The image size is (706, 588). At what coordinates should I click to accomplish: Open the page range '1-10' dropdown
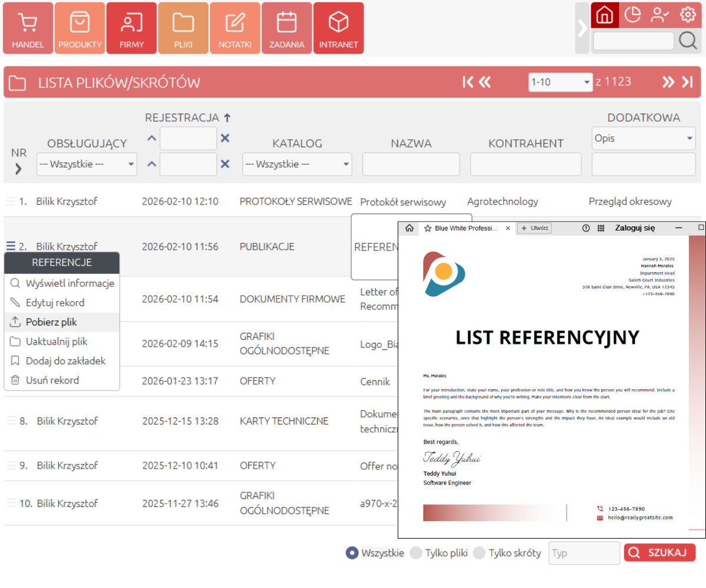560,82
